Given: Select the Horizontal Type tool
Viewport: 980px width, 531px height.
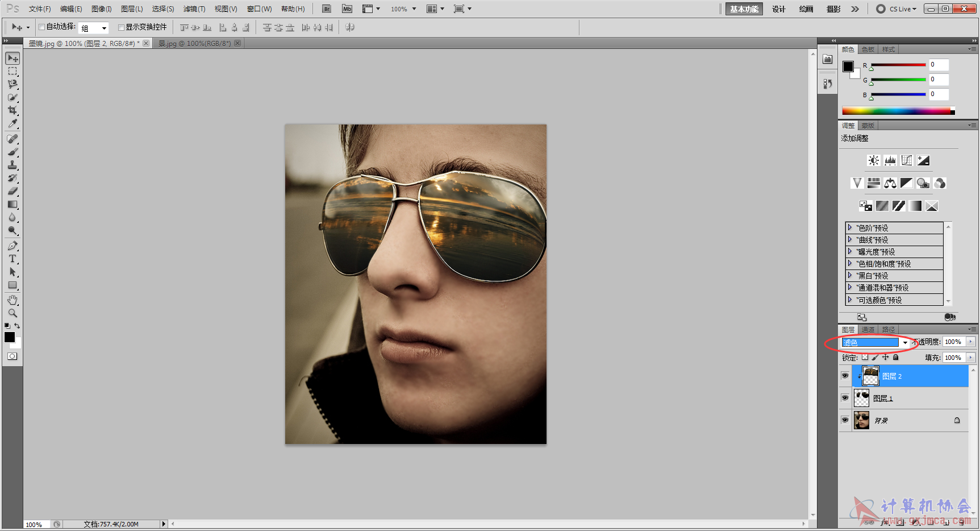Looking at the screenshot, I should click(x=12, y=259).
